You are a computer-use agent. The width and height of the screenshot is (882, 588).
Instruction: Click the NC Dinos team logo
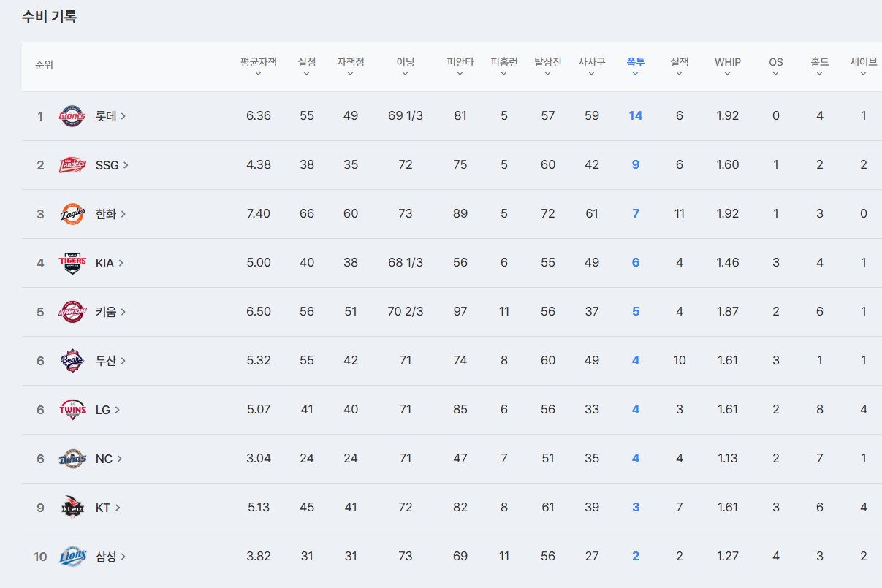click(x=72, y=459)
